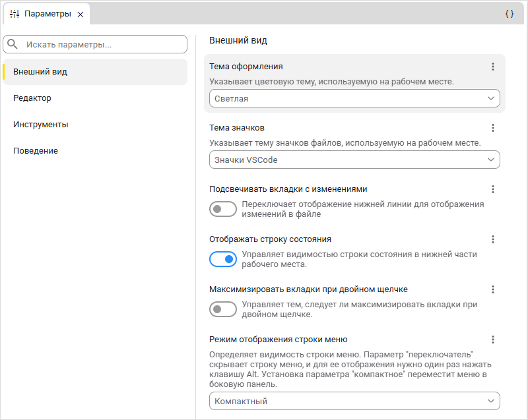
Task: Click the magnifier icon in search box
Action: [13, 44]
